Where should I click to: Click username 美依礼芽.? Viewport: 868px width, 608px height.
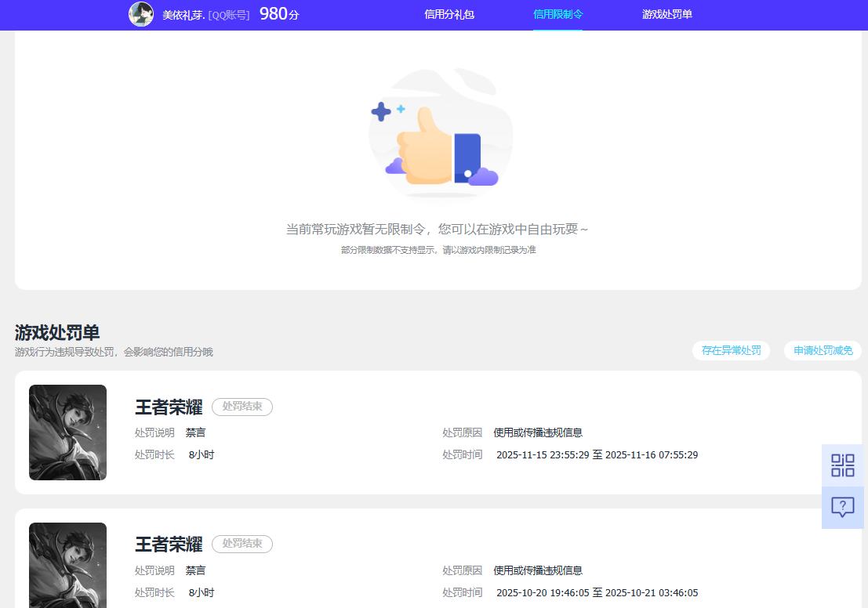[x=183, y=16]
